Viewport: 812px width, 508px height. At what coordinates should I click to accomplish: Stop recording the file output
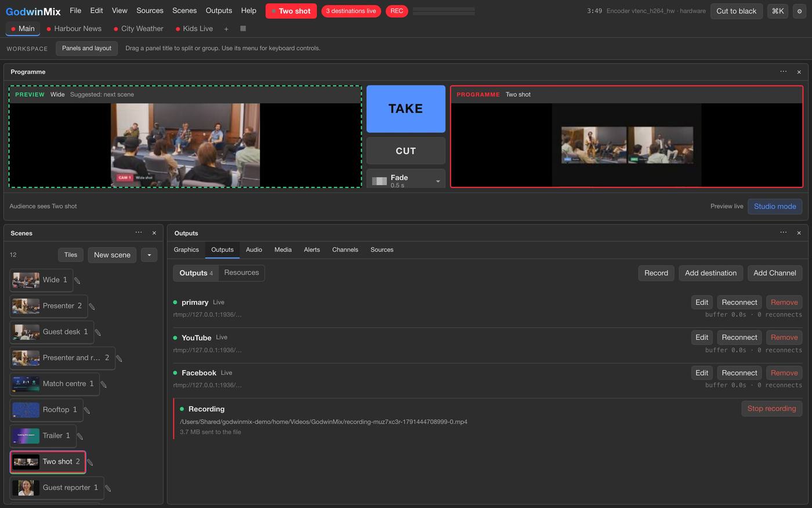click(x=771, y=409)
